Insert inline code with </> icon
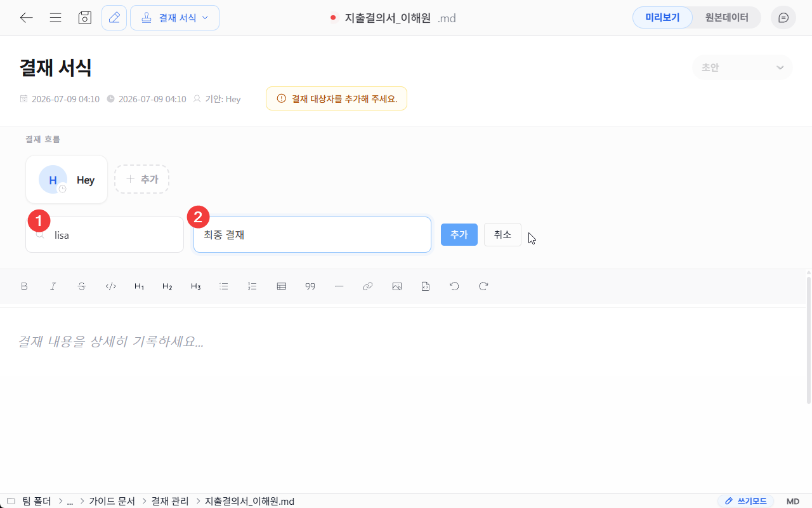812x508 pixels. (x=110, y=286)
